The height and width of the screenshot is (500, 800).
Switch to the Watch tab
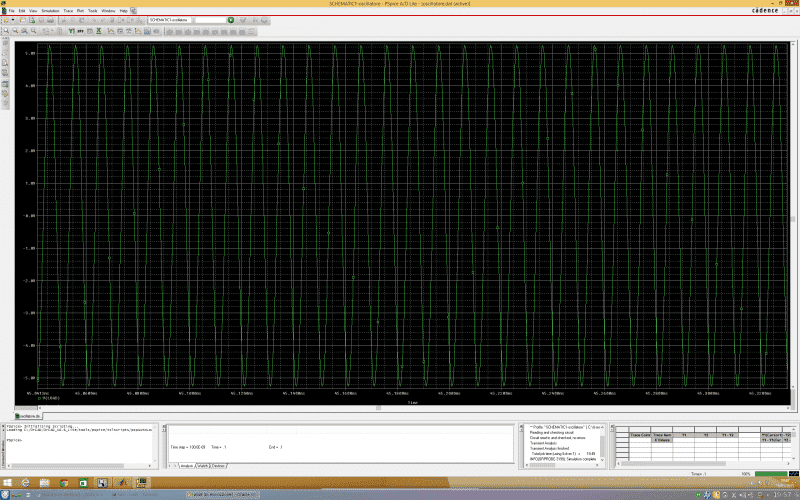click(x=203, y=466)
